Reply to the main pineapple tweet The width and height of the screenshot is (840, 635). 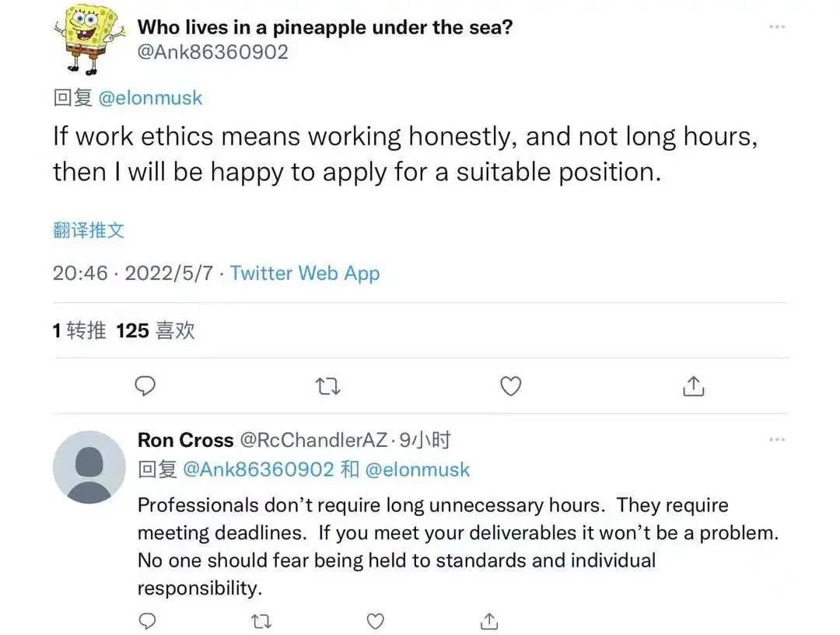click(145, 386)
